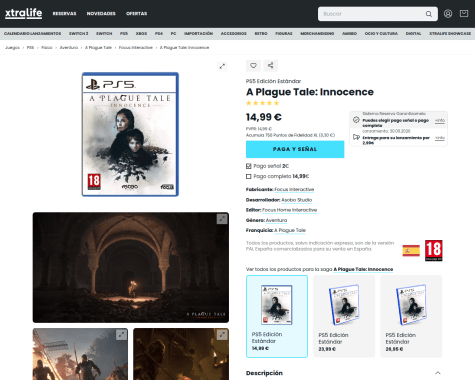Open the Retro category
This screenshot has height=380, width=475.
pos(261,34)
